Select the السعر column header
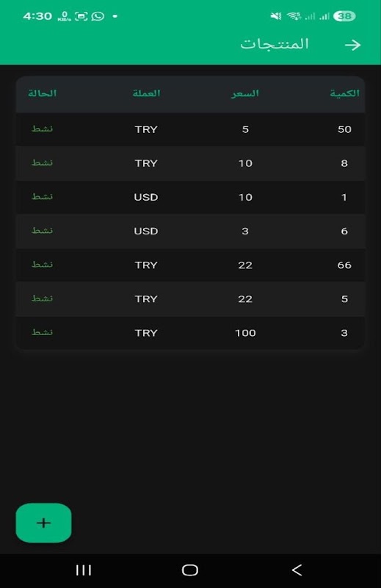 click(245, 93)
